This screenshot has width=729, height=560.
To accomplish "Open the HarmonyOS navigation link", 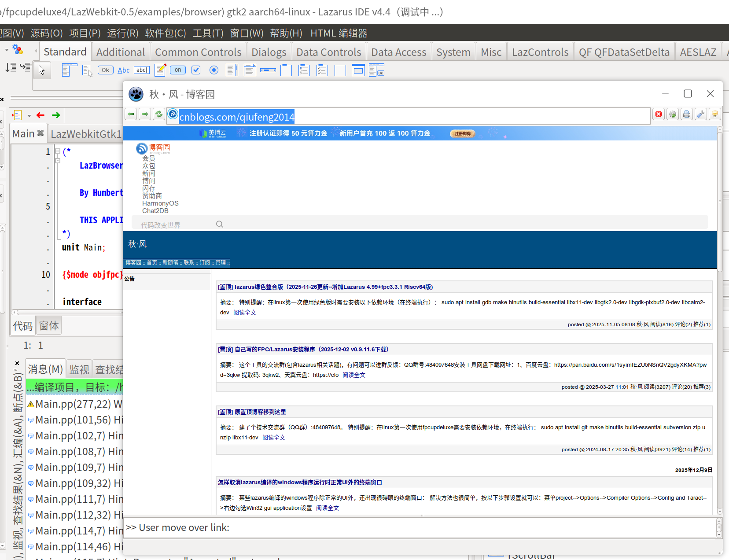I will pyautogui.click(x=160, y=203).
